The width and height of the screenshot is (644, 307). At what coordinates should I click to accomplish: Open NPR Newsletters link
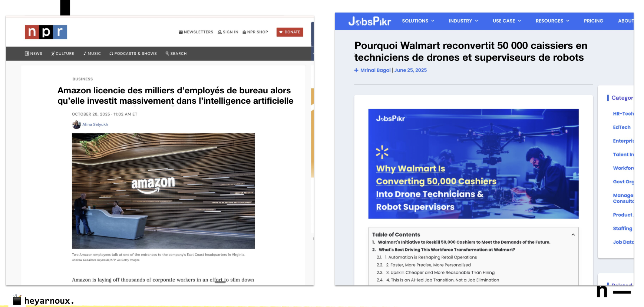(x=196, y=32)
